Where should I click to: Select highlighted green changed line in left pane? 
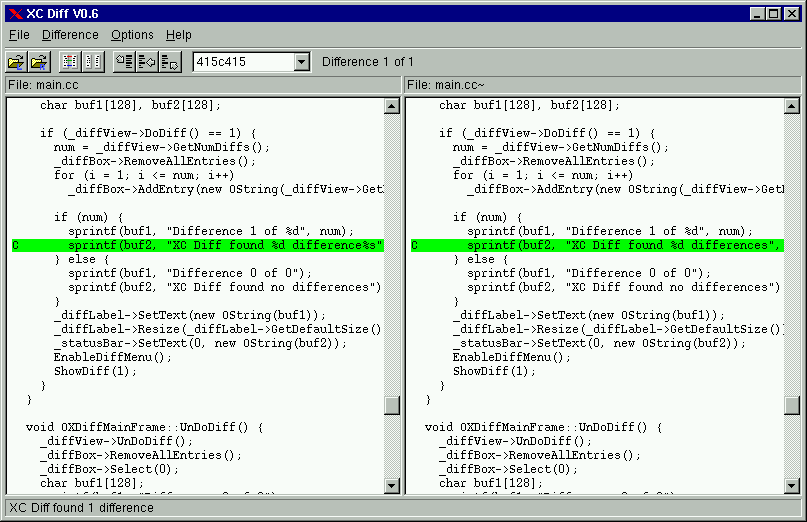coord(198,245)
